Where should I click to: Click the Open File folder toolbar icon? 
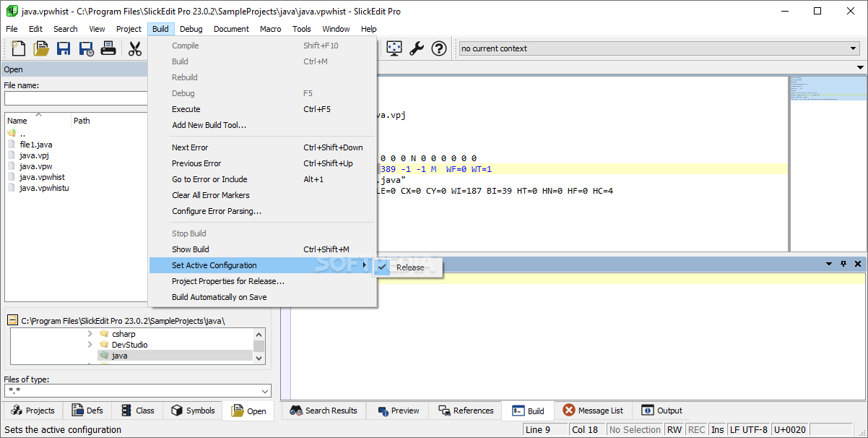41,48
